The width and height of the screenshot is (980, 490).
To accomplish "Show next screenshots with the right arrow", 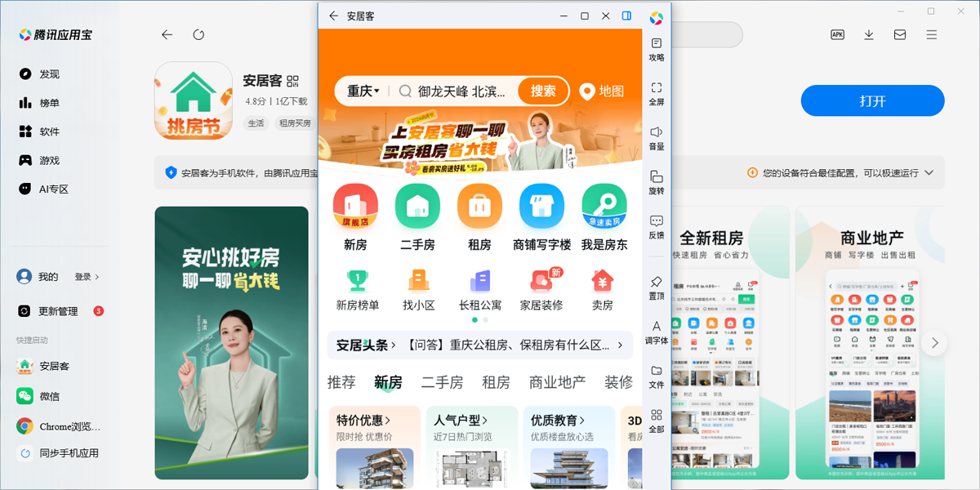I will click(x=935, y=342).
